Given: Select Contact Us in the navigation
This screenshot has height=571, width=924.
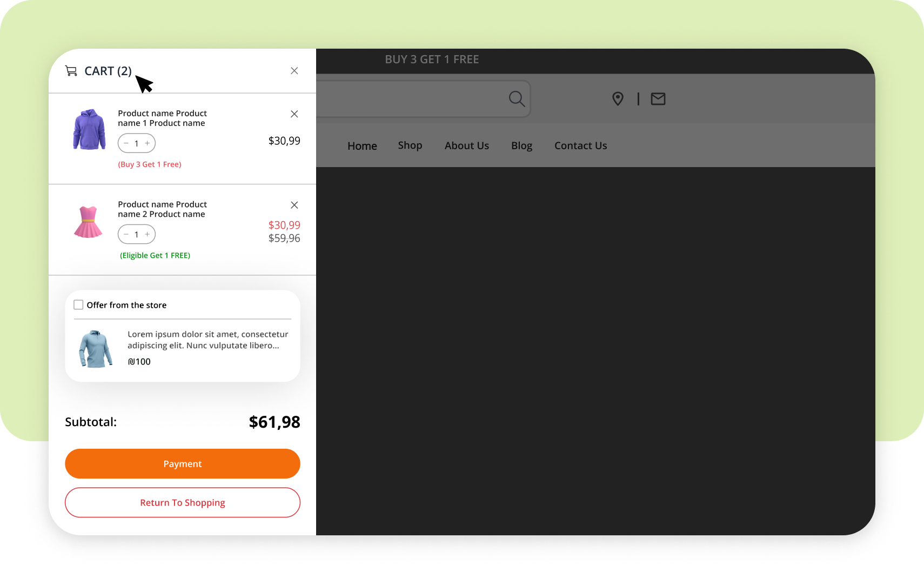Looking at the screenshot, I should 580,145.
